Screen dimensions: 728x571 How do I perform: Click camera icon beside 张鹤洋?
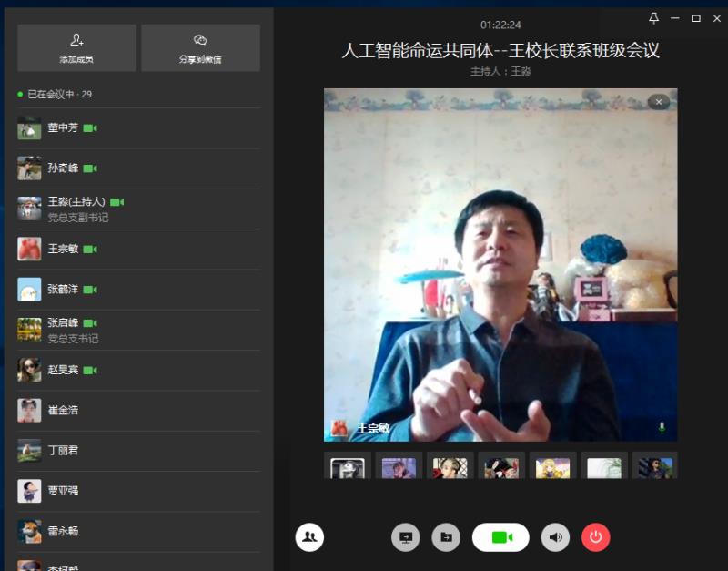90,289
